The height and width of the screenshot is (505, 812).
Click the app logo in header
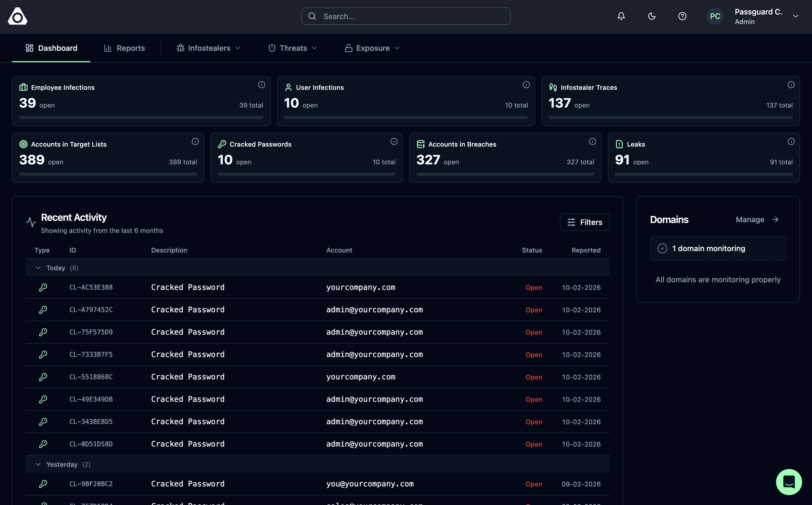(x=17, y=16)
